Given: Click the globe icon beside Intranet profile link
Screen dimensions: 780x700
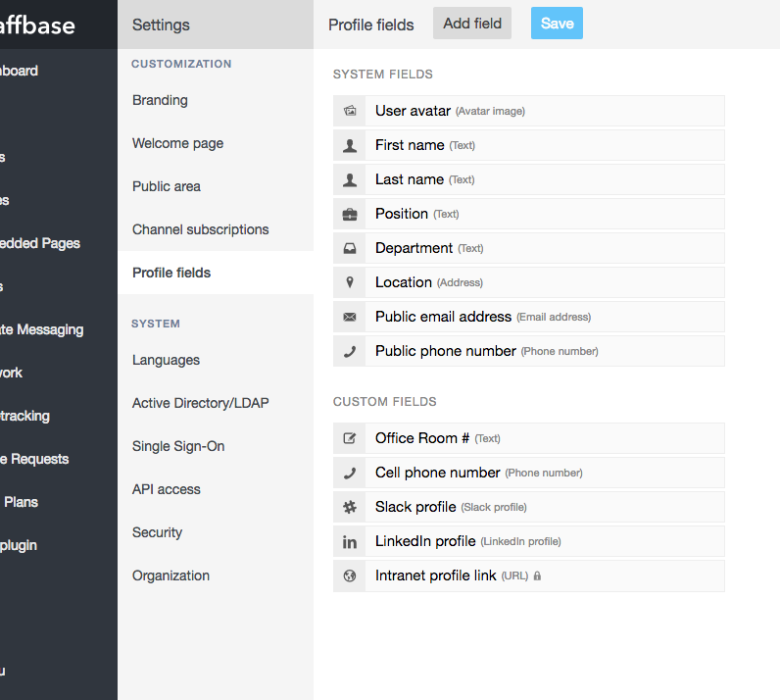Looking at the screenshot, I should pyautogui.click(x=350, y=575).
